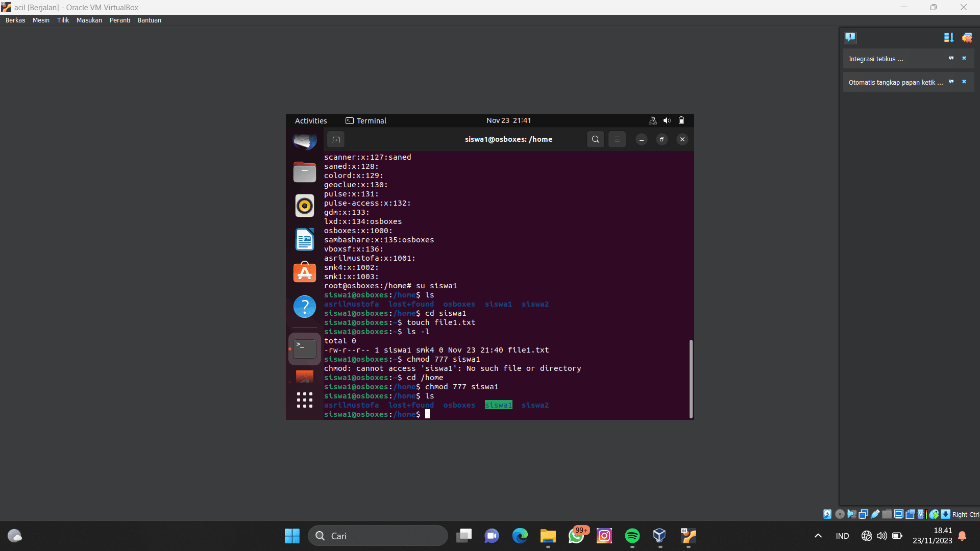
Task: Open WhatsApp with 99+ badge
Action: tap(576, 536)
